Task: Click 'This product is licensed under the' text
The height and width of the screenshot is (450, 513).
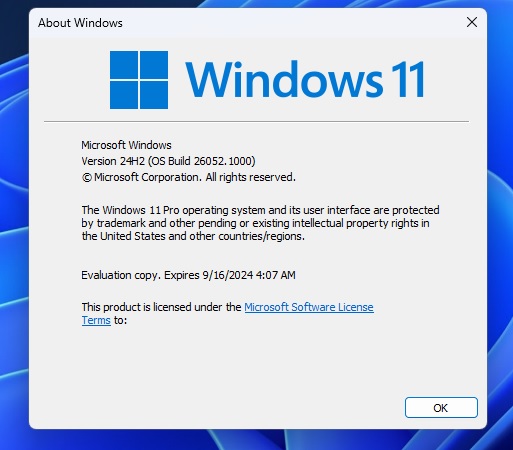Action: [161, 307]
